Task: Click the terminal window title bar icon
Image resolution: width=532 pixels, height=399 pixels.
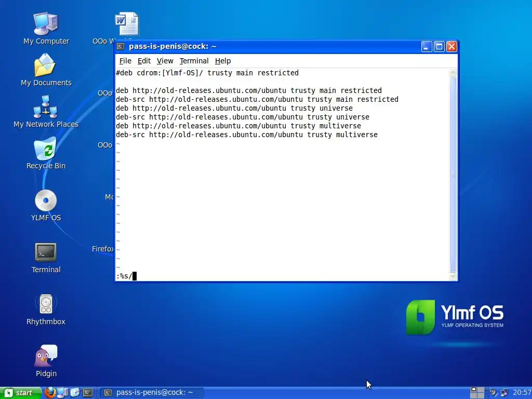Action: tap(121, 46)
